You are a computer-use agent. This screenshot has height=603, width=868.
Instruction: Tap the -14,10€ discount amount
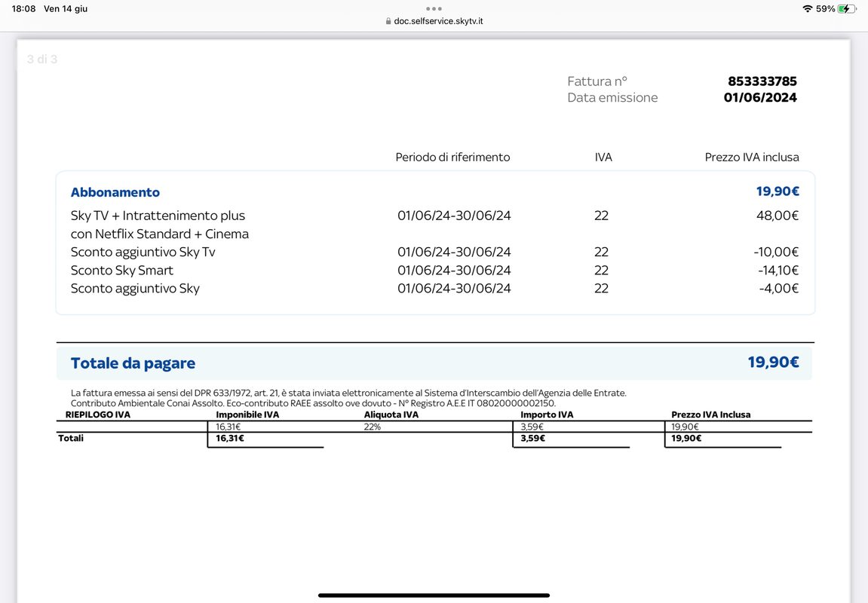tap(778, 271)
